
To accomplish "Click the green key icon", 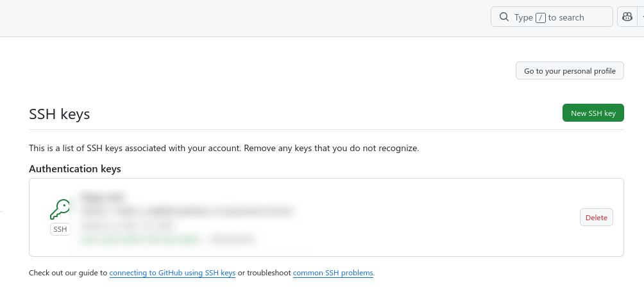I will point(60,209).
